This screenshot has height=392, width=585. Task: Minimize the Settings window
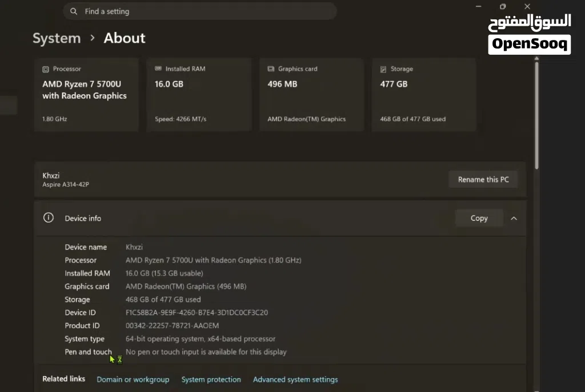[x=478, y=6]
